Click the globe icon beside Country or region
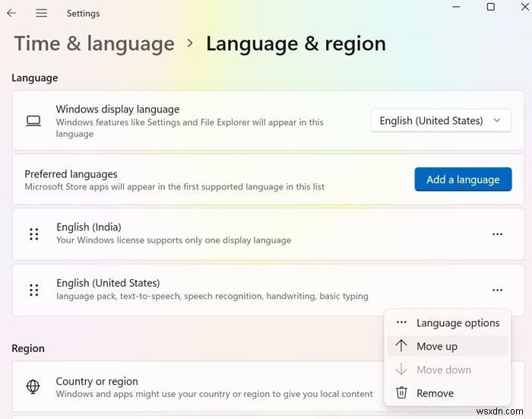The image size is (532, 419). [33, 387]
